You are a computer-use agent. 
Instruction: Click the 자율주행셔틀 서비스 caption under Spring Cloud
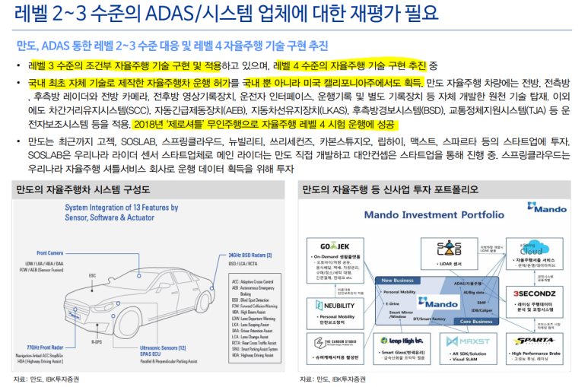[534, 260]
